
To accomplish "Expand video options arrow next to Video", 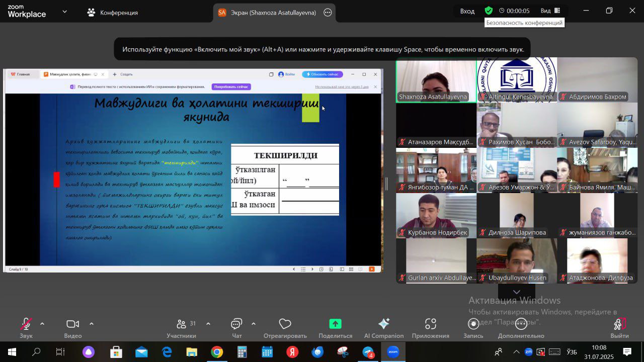I will [92, 324].
